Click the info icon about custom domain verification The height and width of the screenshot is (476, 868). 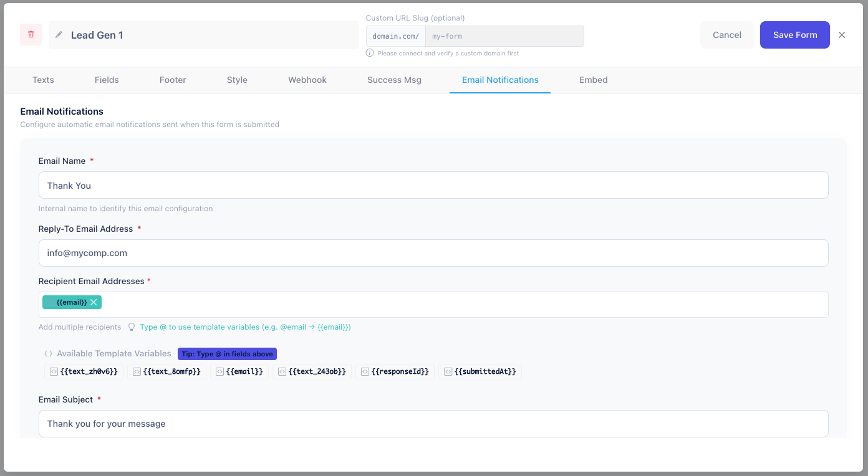(370, 54)
